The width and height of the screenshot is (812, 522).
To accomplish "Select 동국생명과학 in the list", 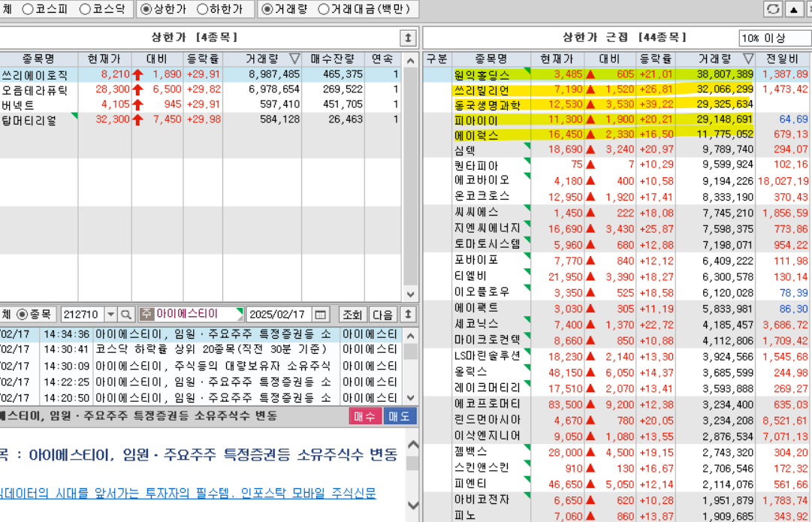I will click(617, 104).
